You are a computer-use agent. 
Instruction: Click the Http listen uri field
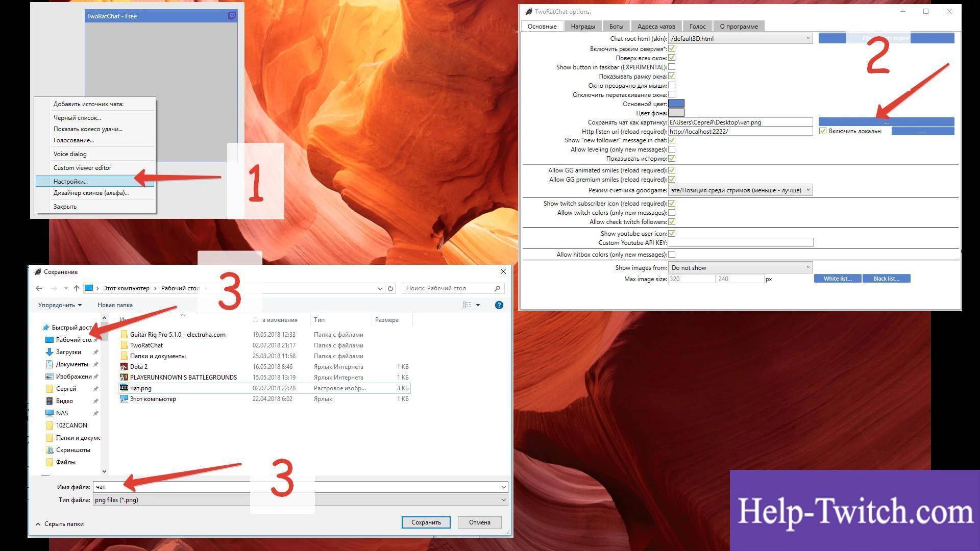(x=741, y=131)
